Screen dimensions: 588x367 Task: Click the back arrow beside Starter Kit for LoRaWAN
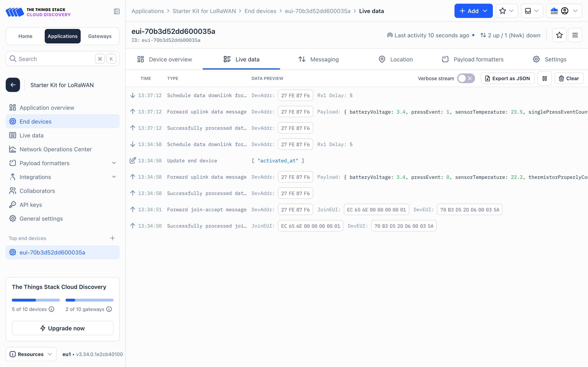[x=13, y=85]
